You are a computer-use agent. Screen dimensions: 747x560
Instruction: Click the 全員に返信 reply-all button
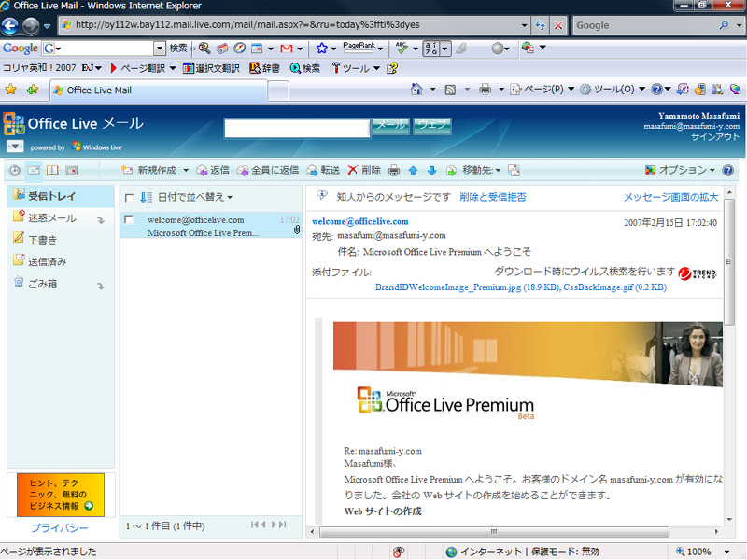(268, 170)
